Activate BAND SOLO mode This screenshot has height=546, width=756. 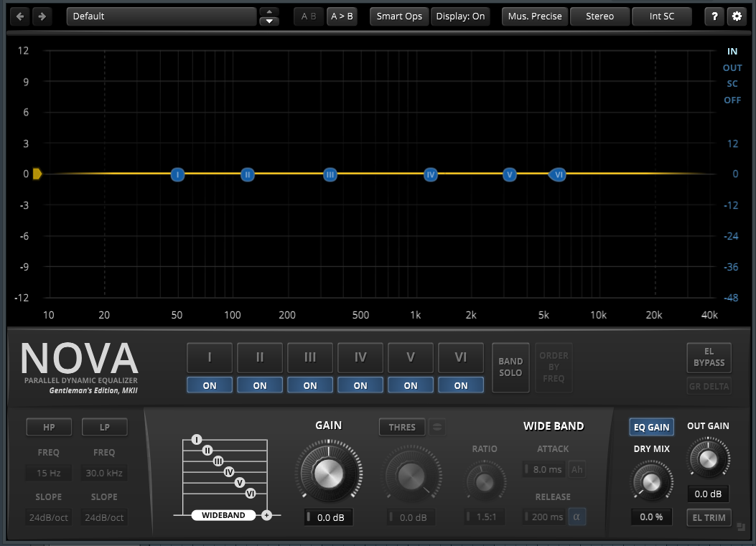point(510,367)
